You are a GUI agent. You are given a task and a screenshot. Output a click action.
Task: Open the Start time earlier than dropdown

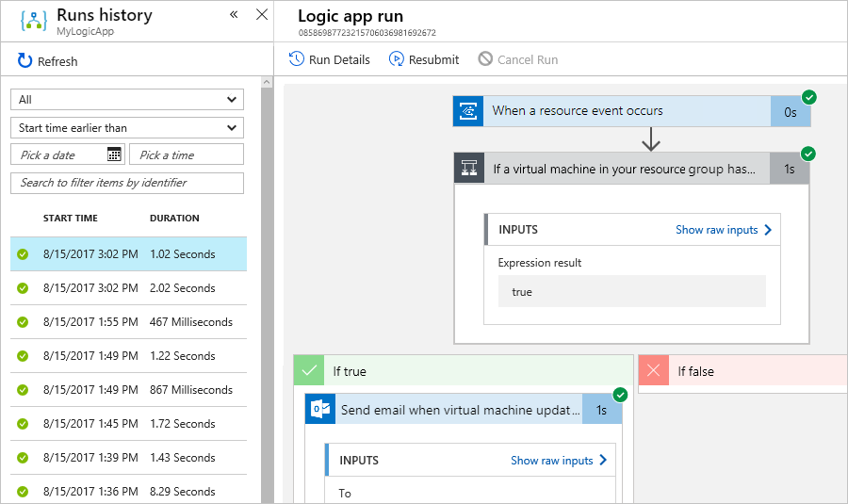pos(127,127)
